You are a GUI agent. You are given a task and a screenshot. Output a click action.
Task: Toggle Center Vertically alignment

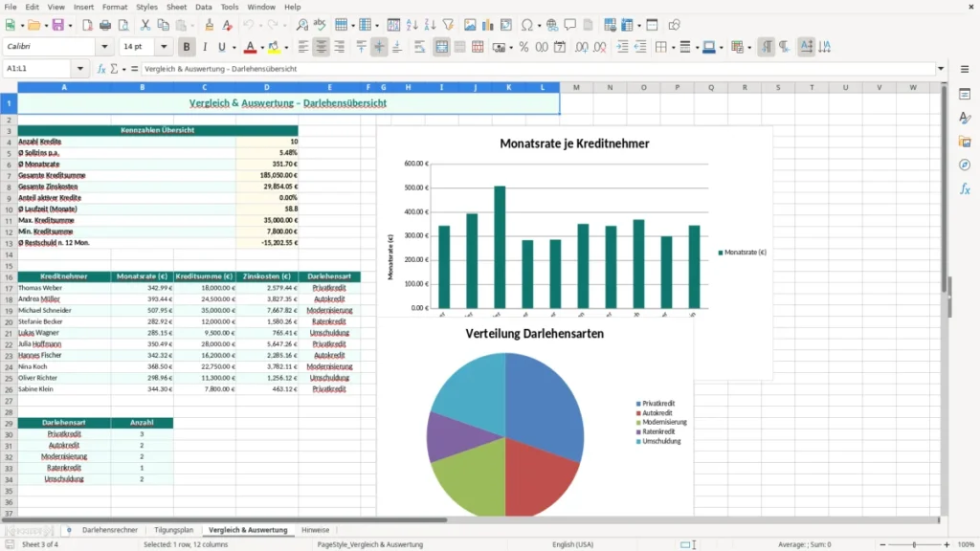coord(379,47)
